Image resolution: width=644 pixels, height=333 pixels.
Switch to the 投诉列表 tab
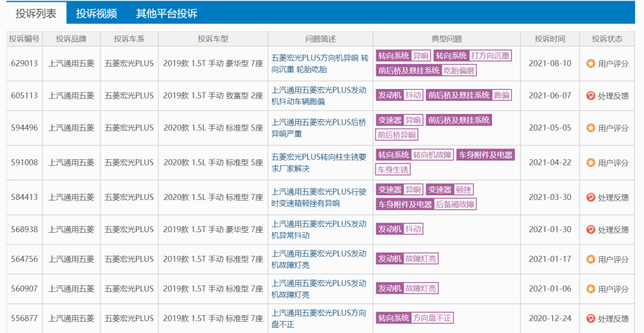pyautogui.click(x=36, y=13)
